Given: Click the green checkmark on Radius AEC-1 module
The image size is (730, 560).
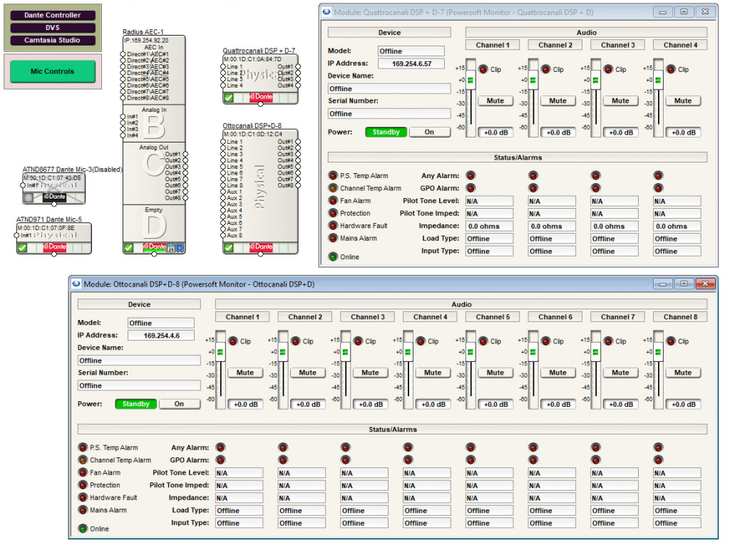Looking at the screenshot, I should tap(129, 248).
